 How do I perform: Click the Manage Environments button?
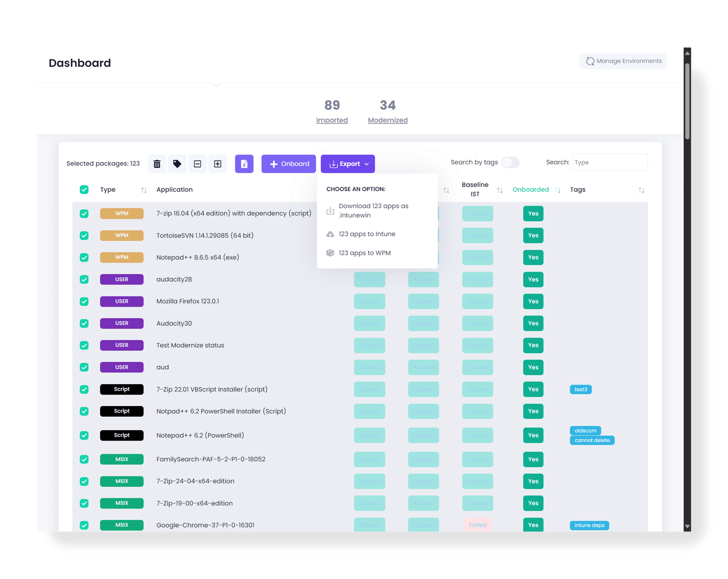click(623, 60)
